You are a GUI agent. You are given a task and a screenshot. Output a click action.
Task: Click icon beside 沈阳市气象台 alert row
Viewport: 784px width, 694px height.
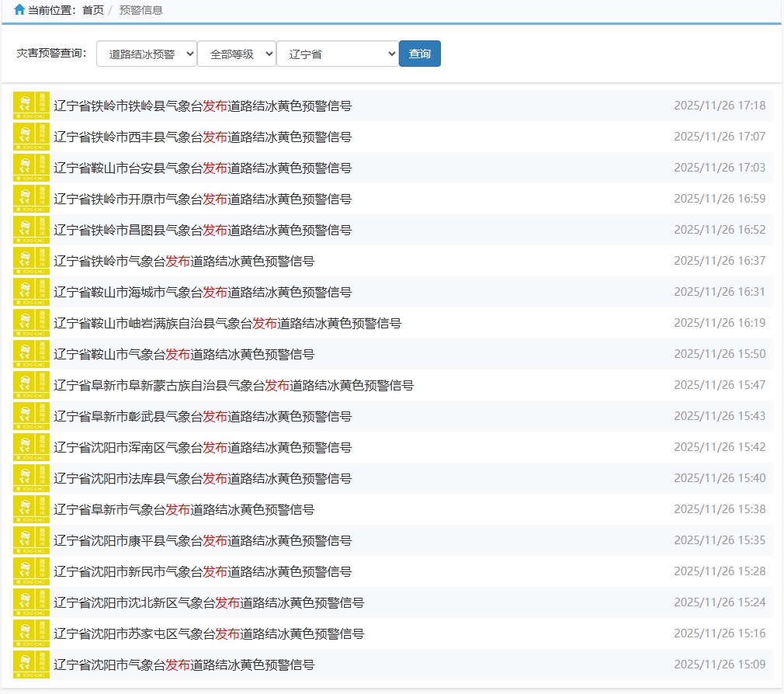(x=31, y=665)
